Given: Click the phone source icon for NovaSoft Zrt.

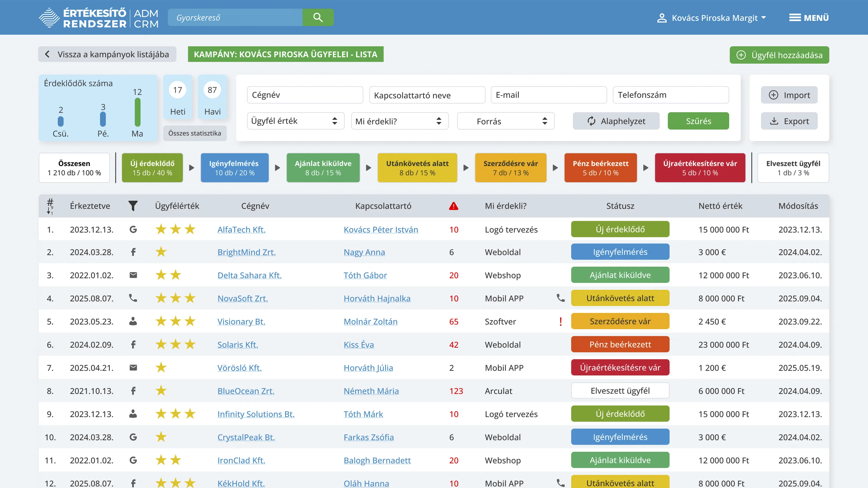Looking at the screenshot, I should pos(133,298).
